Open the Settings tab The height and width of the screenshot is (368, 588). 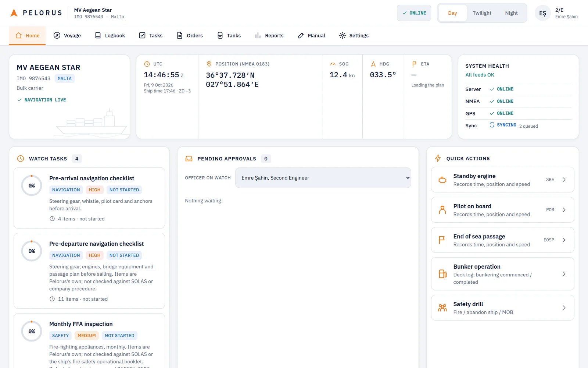pos(354,36)
